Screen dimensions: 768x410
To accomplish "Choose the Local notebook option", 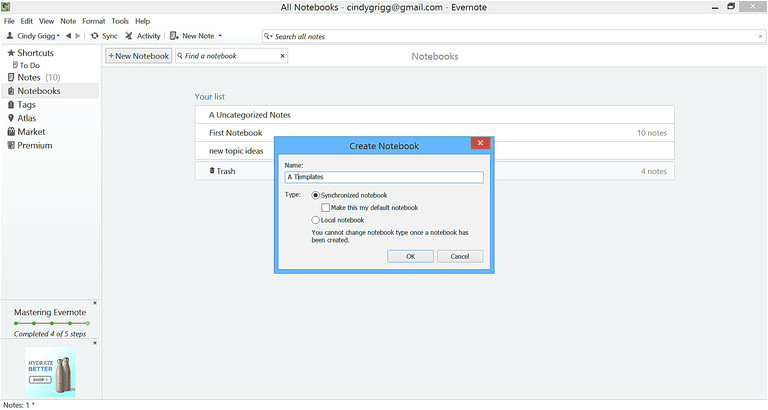I will pos(317,220).
